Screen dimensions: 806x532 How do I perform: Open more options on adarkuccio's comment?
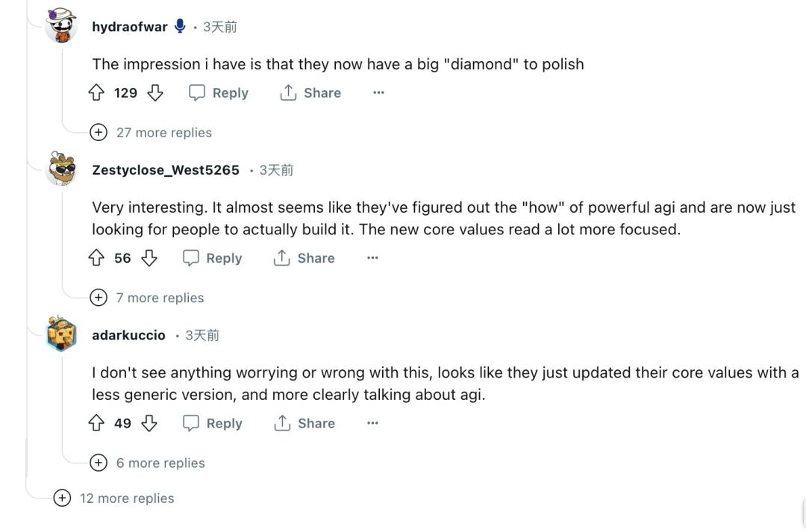click(x=372, y=423)
